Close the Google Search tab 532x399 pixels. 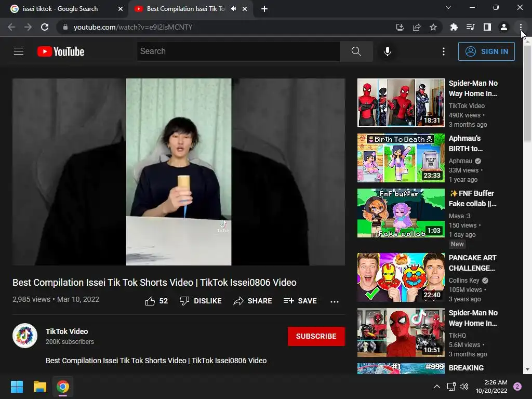click(121, 9)
